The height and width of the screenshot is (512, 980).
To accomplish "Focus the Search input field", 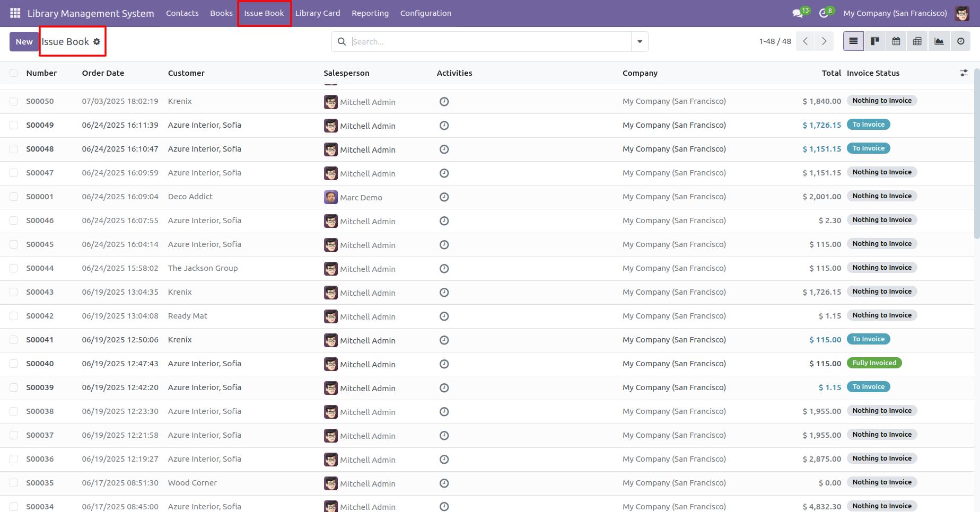I will click(x=491, y=42).
